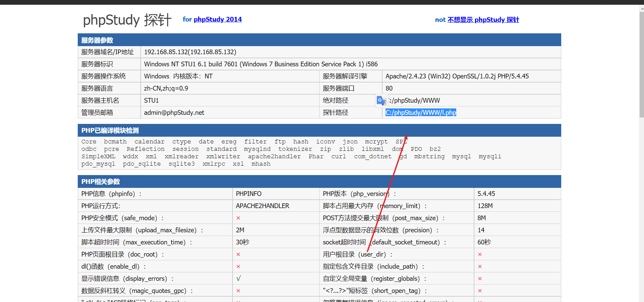Click the vertical page scrollbar thumb
644x302 pixels.
(x=641, y=64)
